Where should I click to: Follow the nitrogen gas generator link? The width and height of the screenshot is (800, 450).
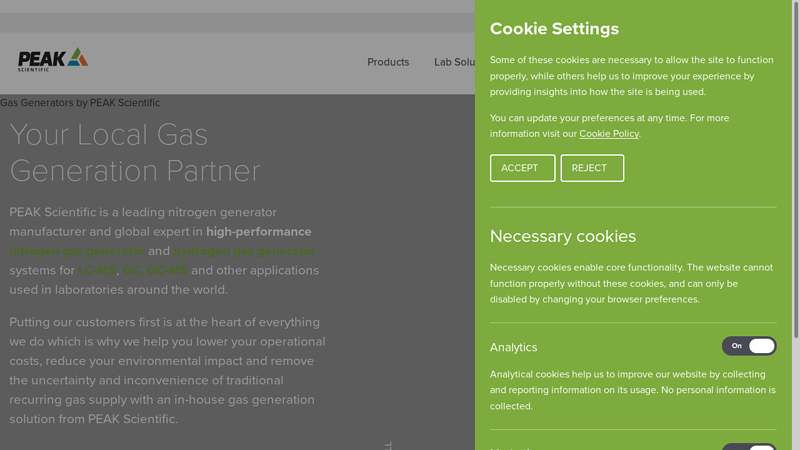[x=77, y=251]
